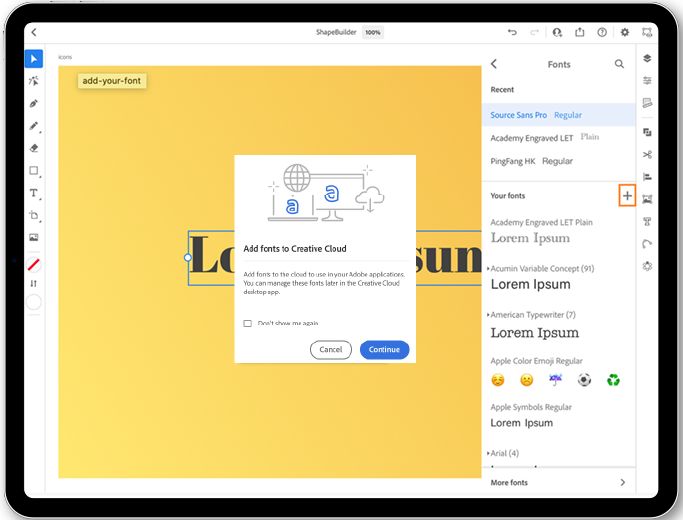Cancel the Add fonts dialog

[x=331, y=350]
